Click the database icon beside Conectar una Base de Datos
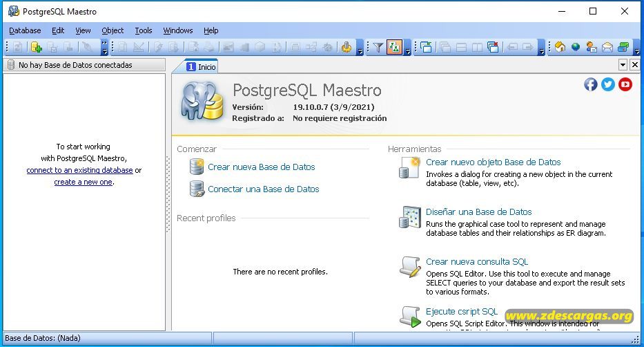Image resolution: width=644 pixels, height=347 pixels. coord(197,189)
